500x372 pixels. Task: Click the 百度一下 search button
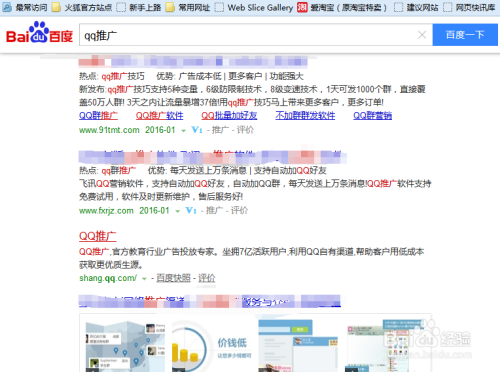(x=465, y=35)
